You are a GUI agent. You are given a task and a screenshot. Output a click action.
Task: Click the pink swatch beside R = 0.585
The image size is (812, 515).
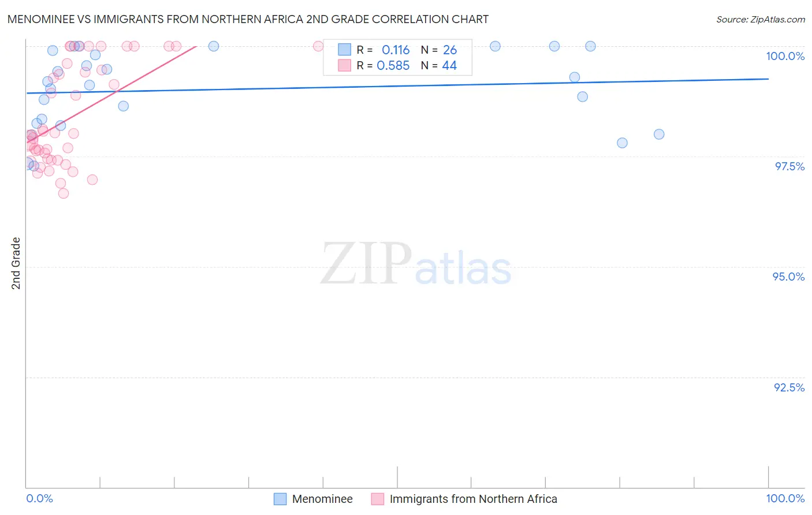344,65
